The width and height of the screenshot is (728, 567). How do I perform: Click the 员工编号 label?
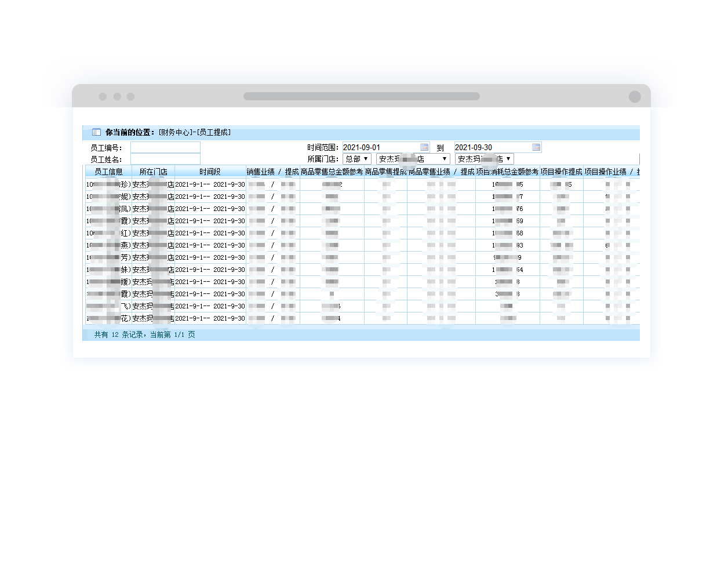[x=105, y=148]
